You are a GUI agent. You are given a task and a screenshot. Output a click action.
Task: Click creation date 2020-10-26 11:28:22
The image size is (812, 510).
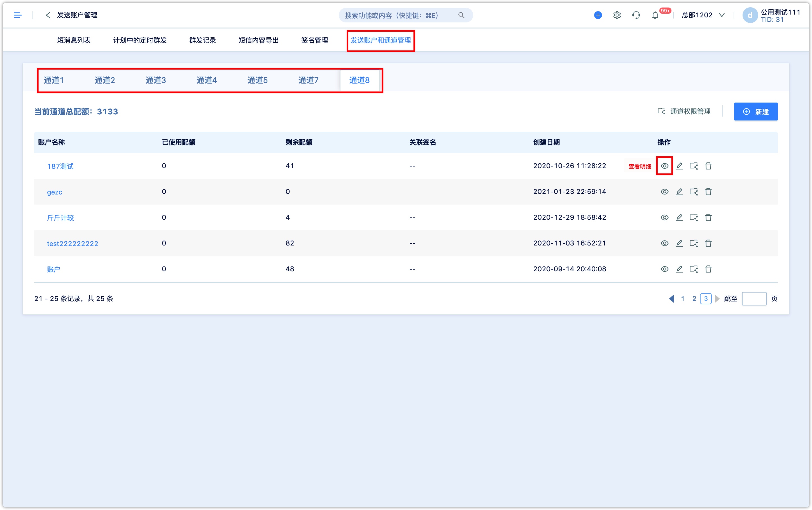pyautogui.click(x=570, y=166)
